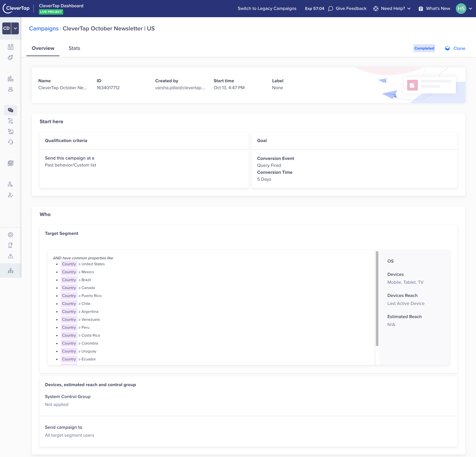Open the user with checkmark icon
This screenshot has height=457, width=476.
tap(10, 195)
